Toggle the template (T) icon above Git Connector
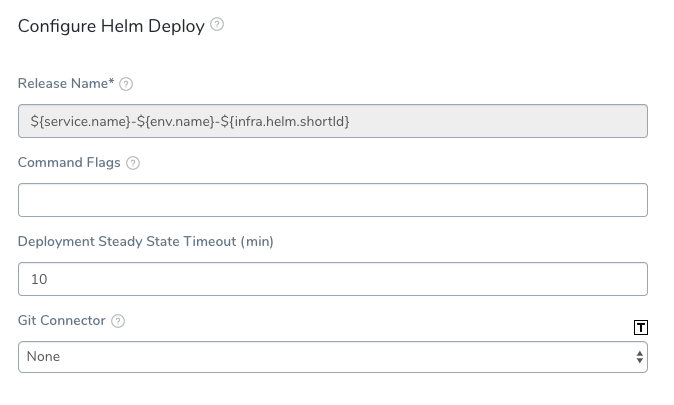Image resolution: width=674 pixels, height=405 pixels. click(640, 328)
